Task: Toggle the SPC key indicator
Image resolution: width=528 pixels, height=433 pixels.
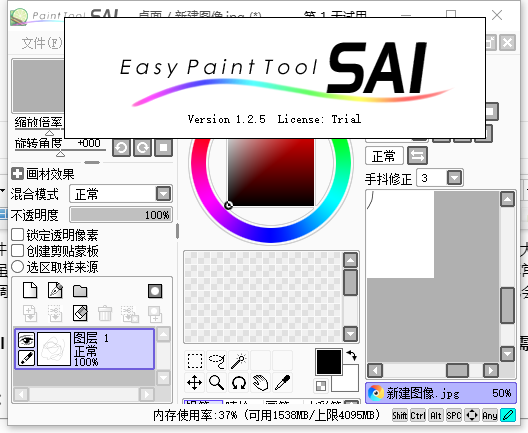Action: pyautogui.click(x=454, y=415)
